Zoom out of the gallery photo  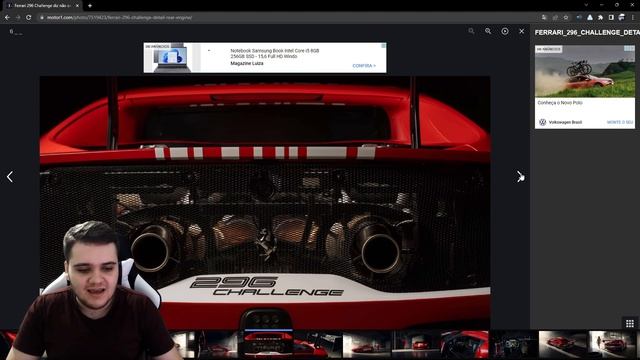[x=471, y=31]
